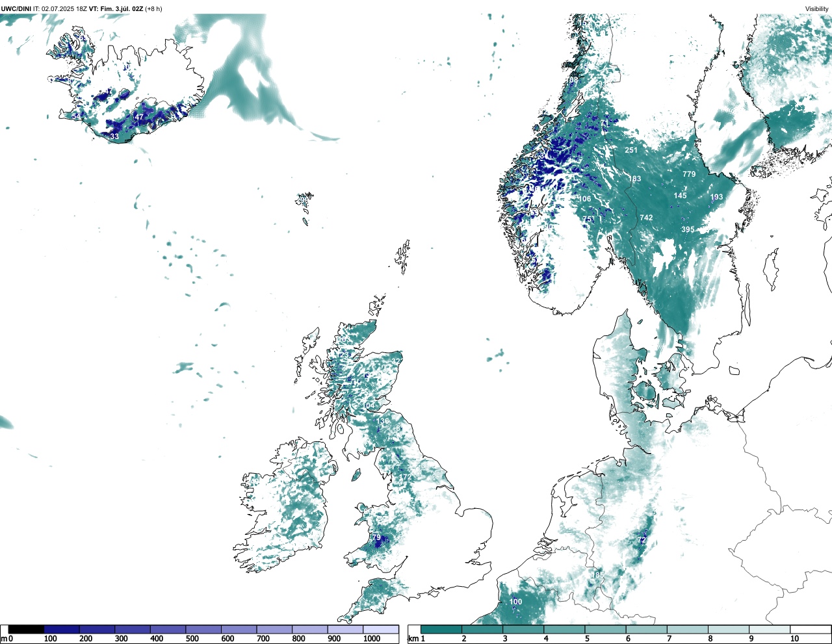The image size is (832, 644).
Task: Click the white swatch after 10 km
Action: [810, 629]
